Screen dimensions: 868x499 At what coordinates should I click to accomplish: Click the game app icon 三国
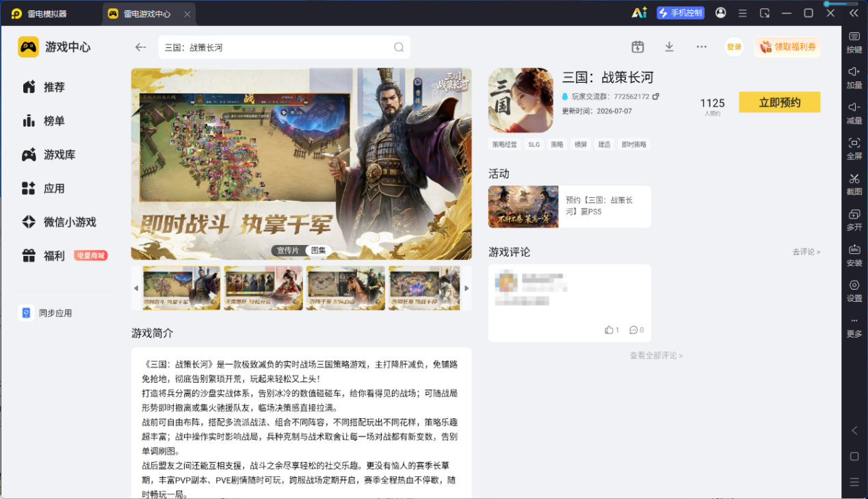click(x=521, y=101)
